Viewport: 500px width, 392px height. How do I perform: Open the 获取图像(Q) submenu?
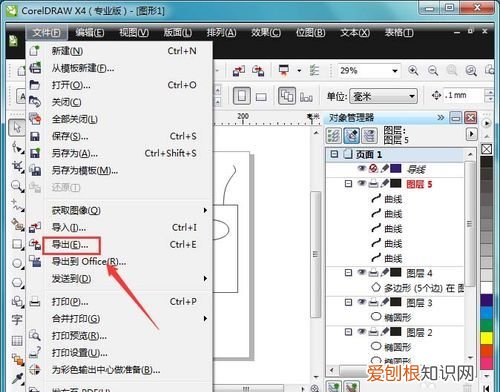119,210
